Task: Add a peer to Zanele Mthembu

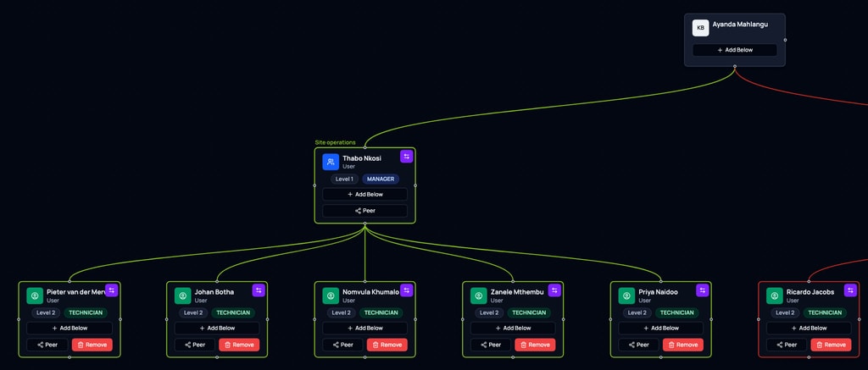Action: click(491, 345)
